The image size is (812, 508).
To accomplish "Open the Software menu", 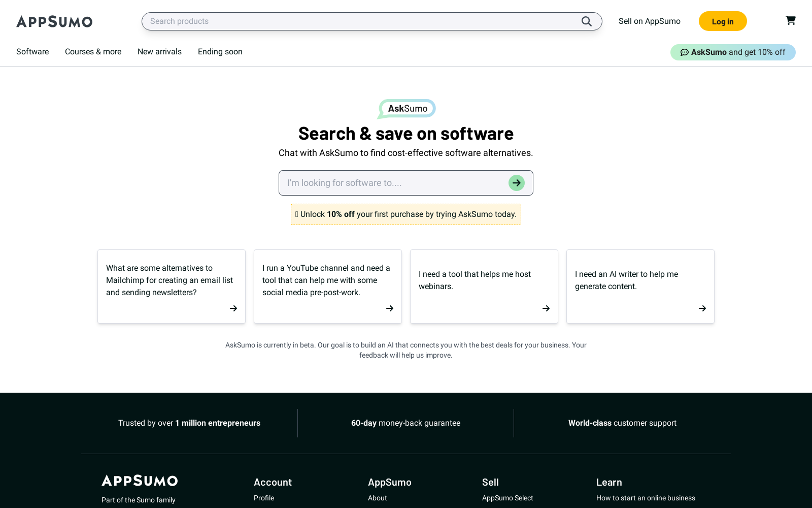I will click(32, 52).
